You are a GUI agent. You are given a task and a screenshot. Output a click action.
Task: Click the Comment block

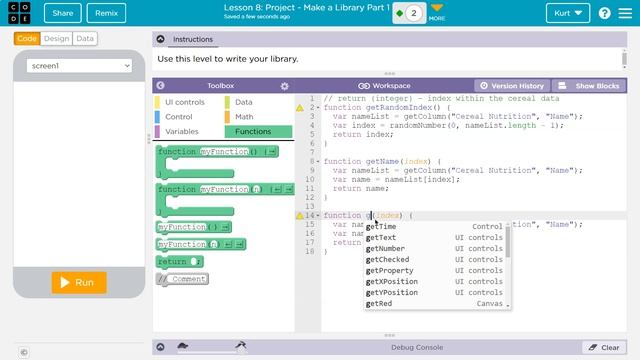pos(182,279)
